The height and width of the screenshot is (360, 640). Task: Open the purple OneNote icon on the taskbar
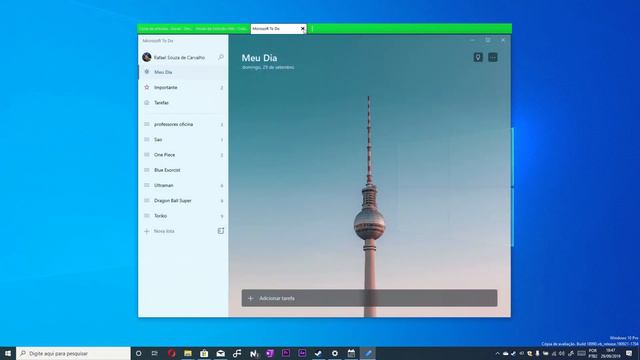click(269, 353)
